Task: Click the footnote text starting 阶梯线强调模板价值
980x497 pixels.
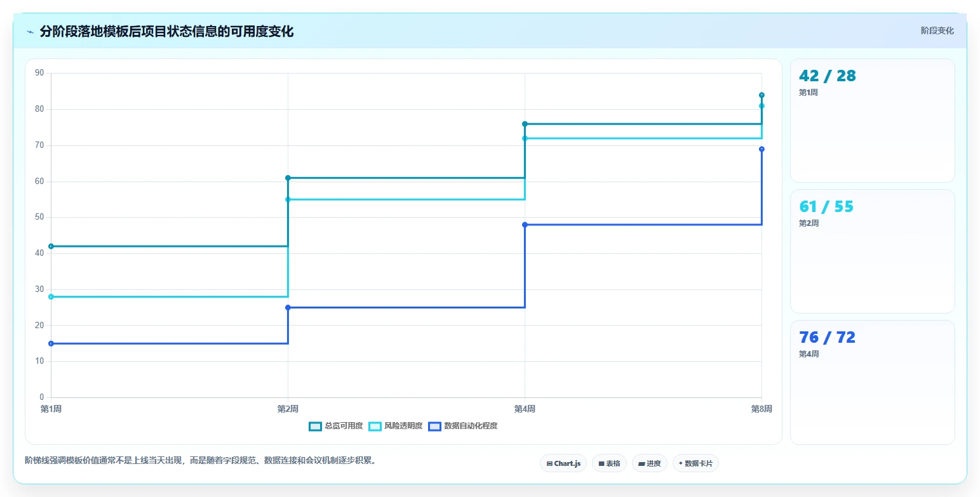Action: (202, 461)
